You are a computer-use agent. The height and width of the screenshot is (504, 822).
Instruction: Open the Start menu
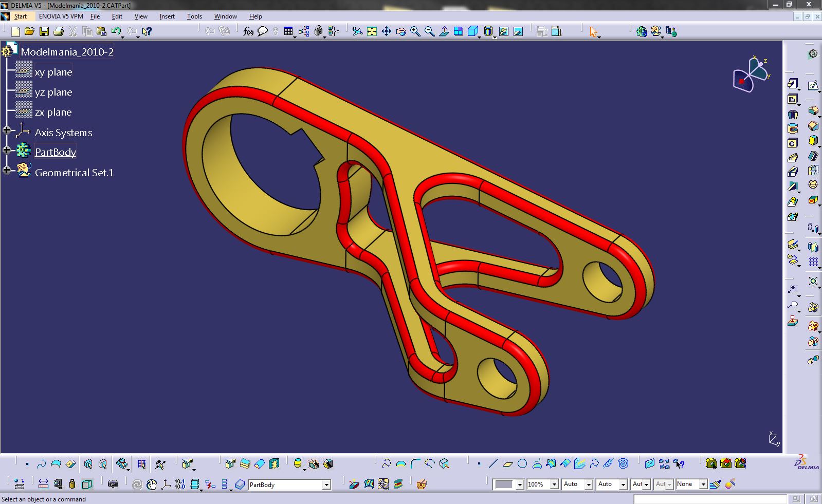coord(20,16)
